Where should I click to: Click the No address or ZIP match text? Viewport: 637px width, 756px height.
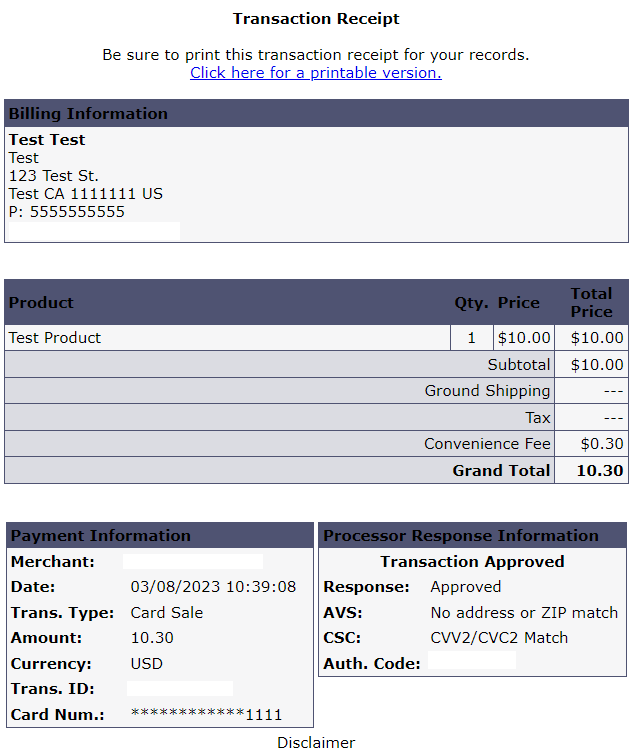pyautogui.click(x=524, y=612)
